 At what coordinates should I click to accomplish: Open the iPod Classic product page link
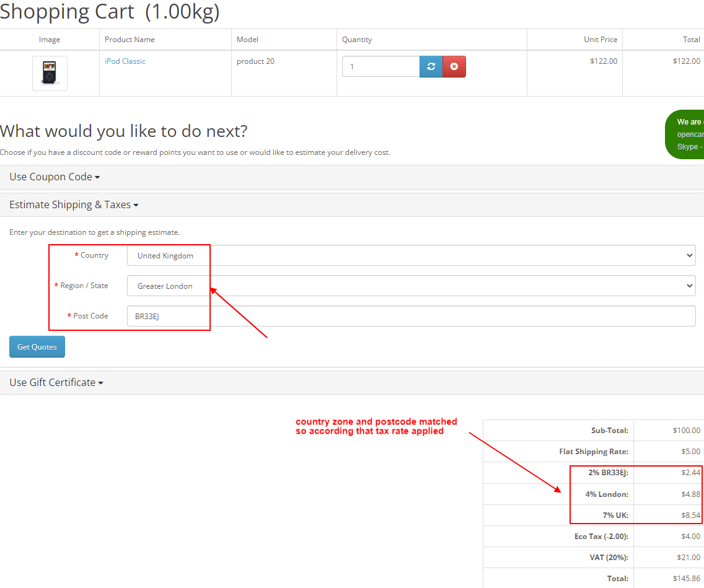click(125, 61)
